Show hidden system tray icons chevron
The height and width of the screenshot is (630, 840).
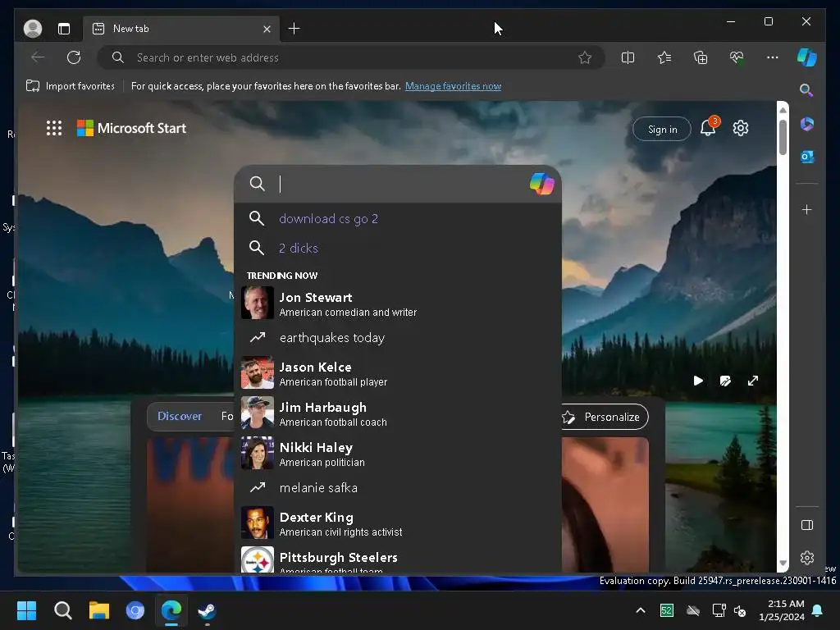point(640,610)
